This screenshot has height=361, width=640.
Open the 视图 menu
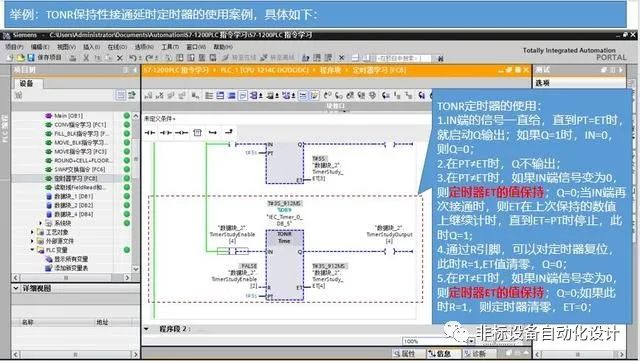66,47
